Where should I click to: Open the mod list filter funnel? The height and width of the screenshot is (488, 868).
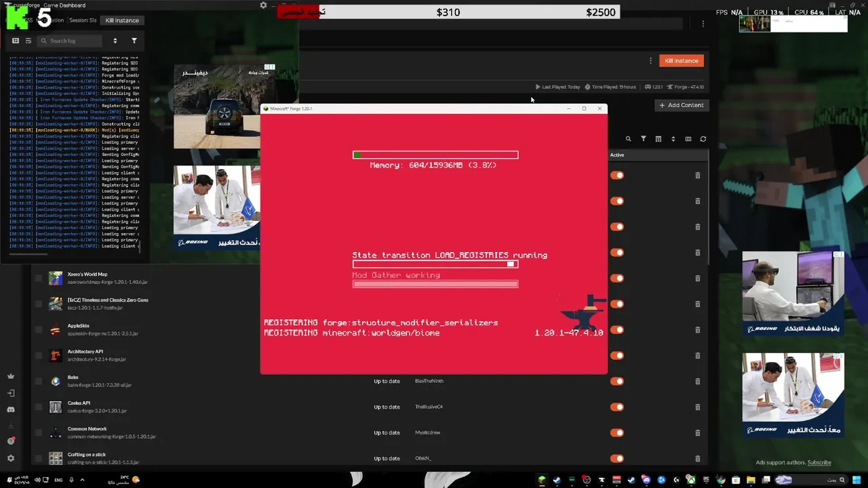[644, 139]
